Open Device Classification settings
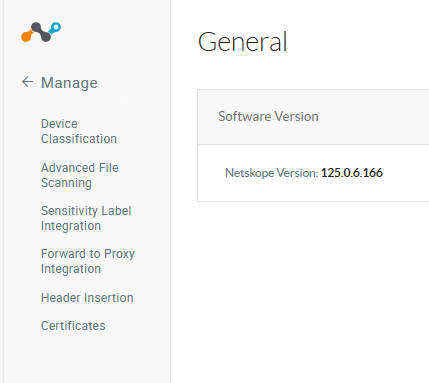 tap(79, 131)
